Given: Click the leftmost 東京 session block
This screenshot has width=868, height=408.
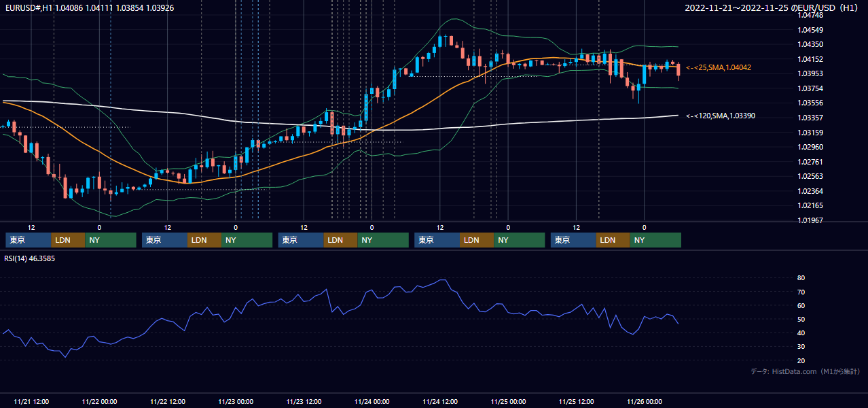Looking at the screenshot, I should [x=29, y=240].
